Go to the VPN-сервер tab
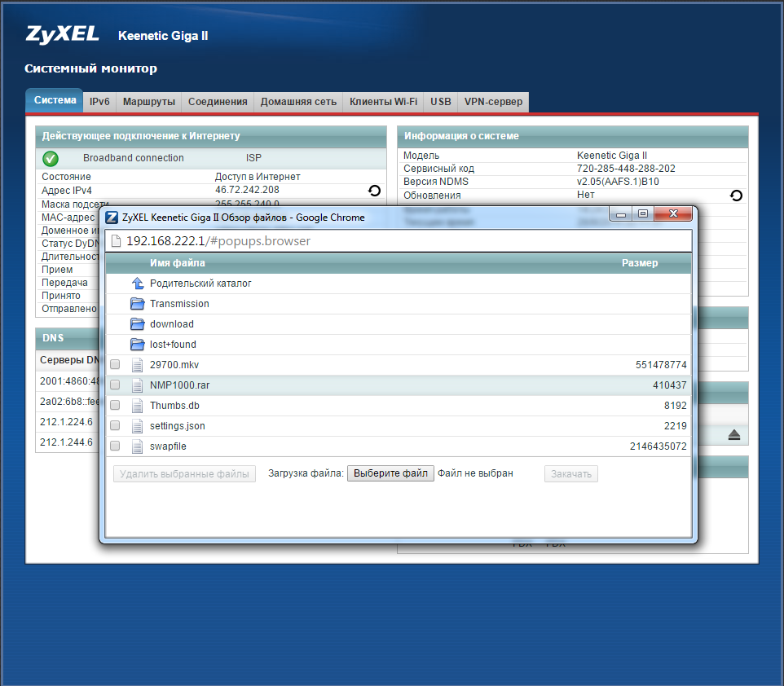The height and width of the screenshot is (686, 784). point(493,102)
